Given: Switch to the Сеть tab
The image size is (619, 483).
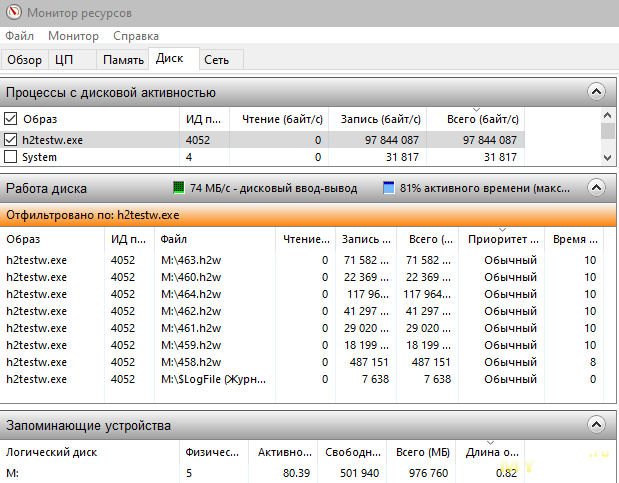Looking at the screenshot, I should coord(217,60).
